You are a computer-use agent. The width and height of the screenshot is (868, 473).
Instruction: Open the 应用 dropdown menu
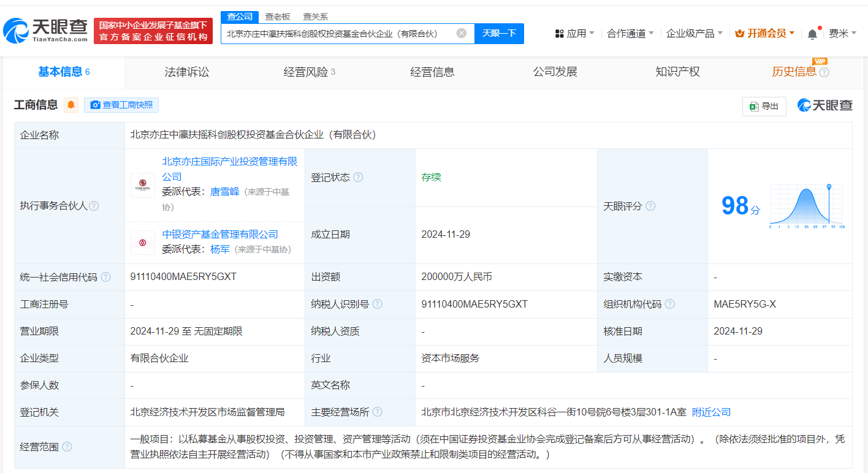click(574, 34)
